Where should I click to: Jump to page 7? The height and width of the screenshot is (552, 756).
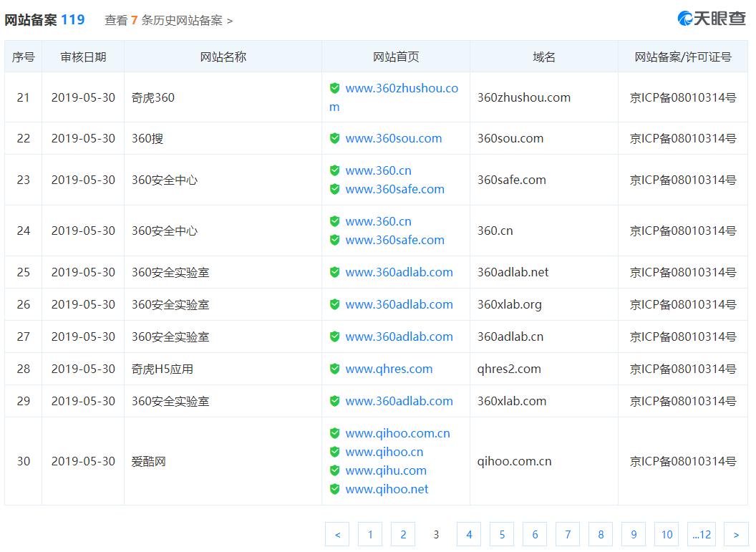point(568,534)
